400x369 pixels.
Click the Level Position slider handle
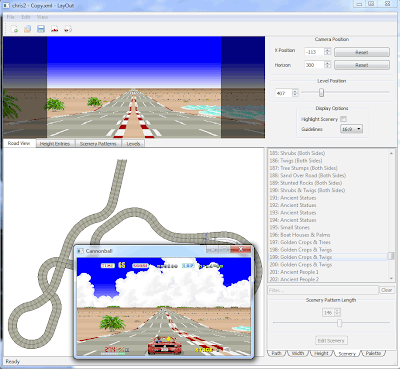(x=321, y=92)
